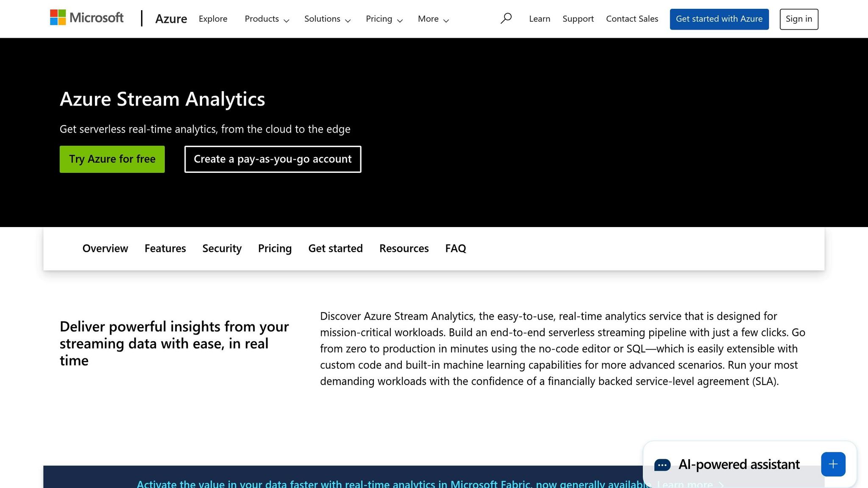Sign in to Azure
This screenshot has height=488, width=868.
(798, 19)
